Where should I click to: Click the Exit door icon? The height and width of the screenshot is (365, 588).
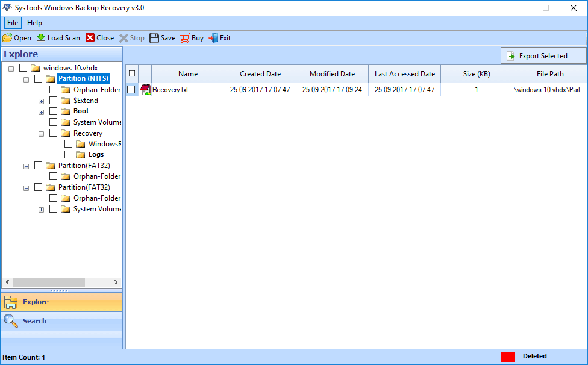pyautogui.click(x=213, y=38)
